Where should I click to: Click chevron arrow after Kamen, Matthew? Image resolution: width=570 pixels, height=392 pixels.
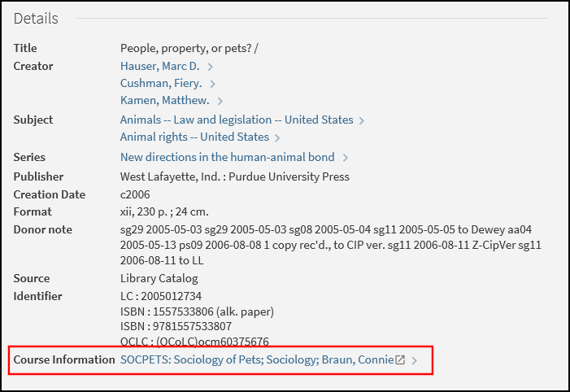click(220, 101)
